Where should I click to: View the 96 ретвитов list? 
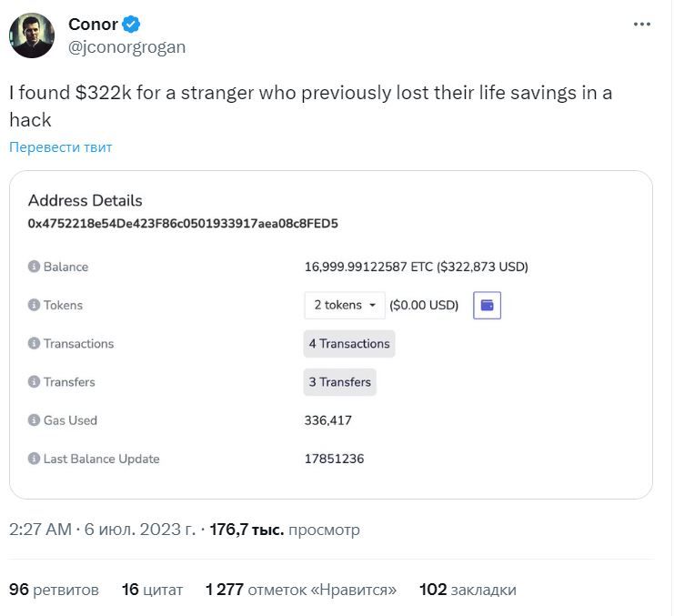click(54, 590)
